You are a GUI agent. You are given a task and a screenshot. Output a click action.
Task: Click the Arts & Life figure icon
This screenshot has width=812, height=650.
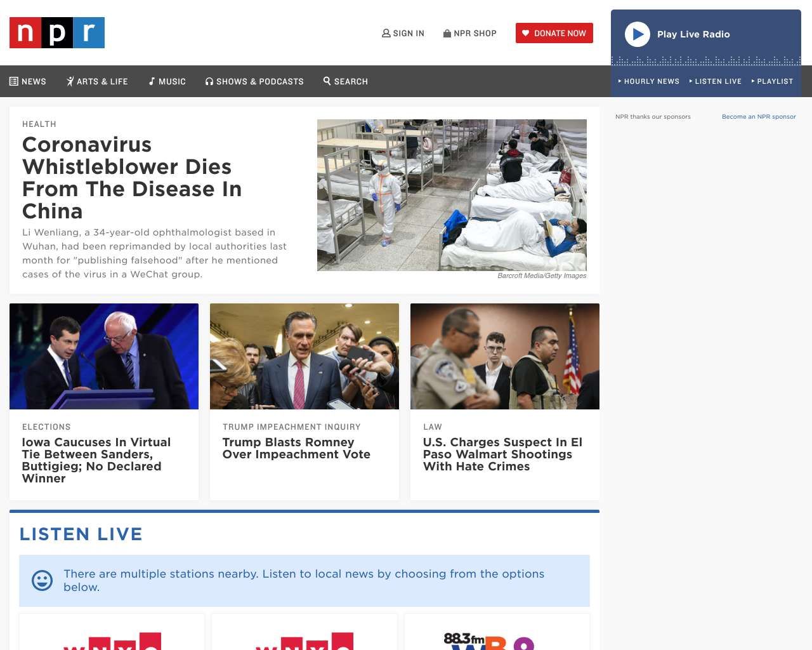70,81
